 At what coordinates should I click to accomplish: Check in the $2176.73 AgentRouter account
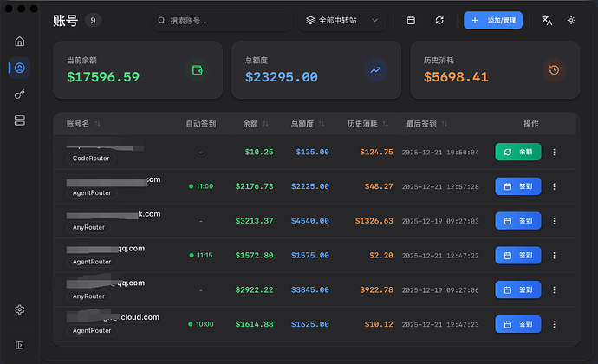(518, 186)
